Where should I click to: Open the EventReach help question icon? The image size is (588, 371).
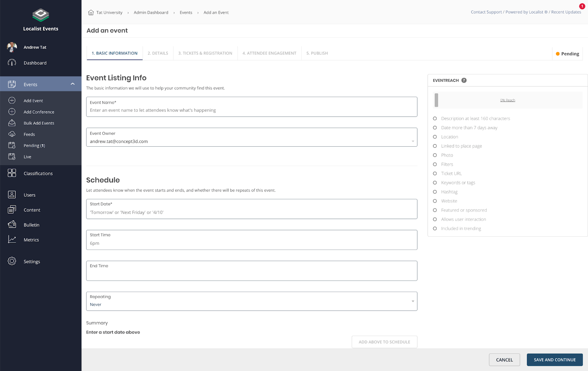coord(464,80)
